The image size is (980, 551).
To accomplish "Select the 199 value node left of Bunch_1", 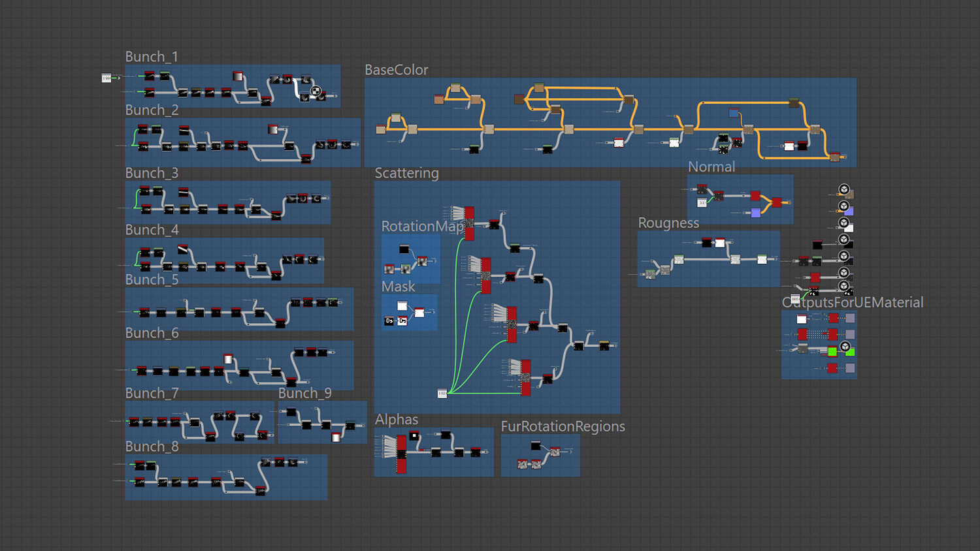I will pos(106,78).
